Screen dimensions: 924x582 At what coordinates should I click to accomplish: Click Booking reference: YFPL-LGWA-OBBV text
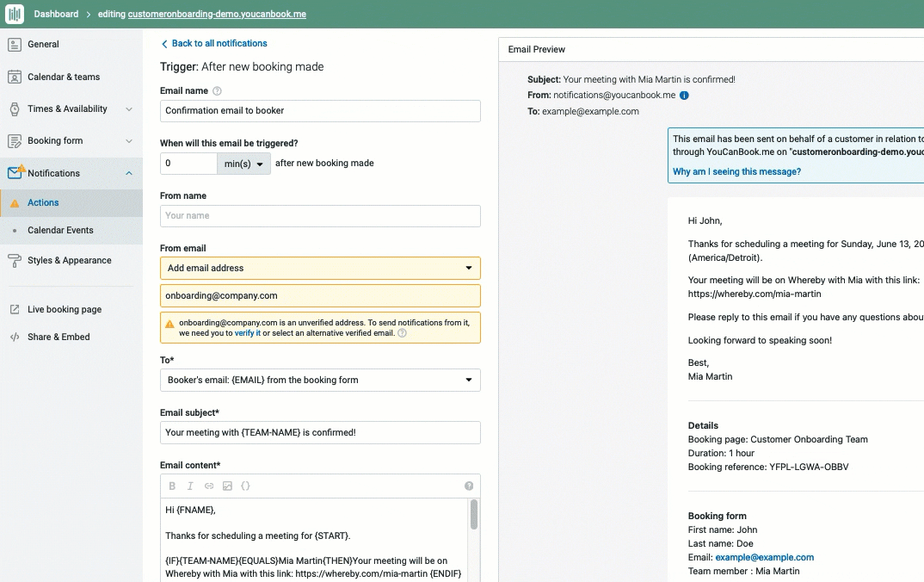pyautogui.click(x=767, y=467)
